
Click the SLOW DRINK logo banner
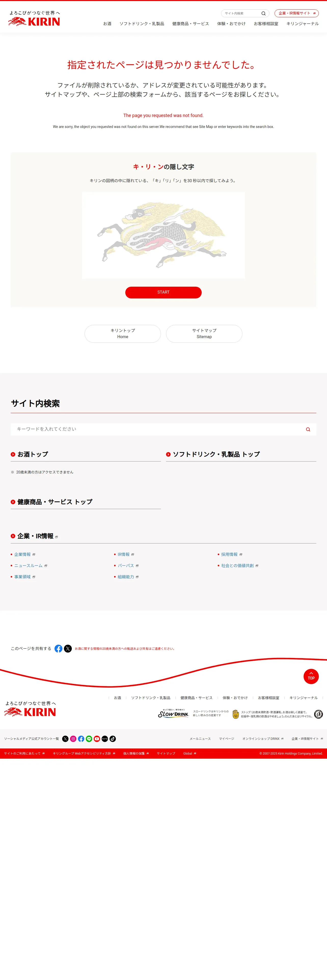[174, 713]
